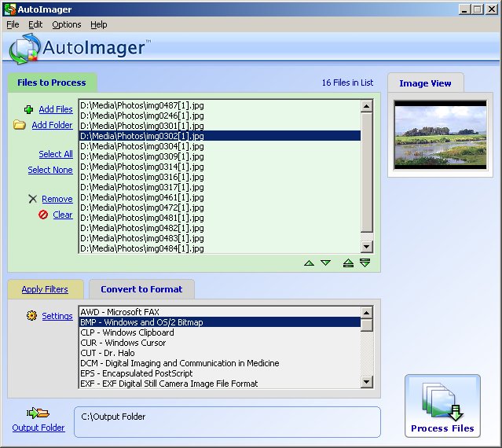Viewport: 502px width, 448px height.
Task: Move selected file down with the single down triangle
Action: tap(325, 263)
